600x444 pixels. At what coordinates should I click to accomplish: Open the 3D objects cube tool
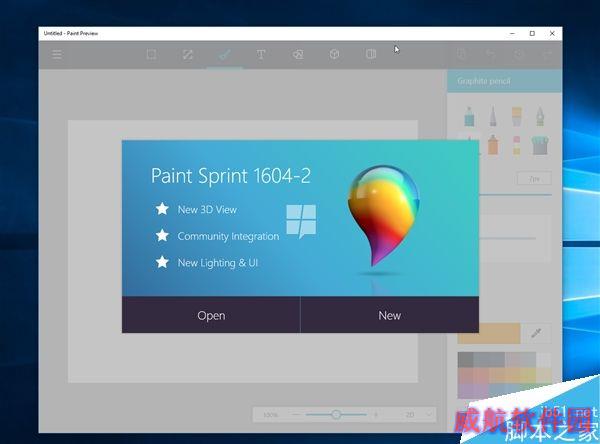(x=334, y=54)
